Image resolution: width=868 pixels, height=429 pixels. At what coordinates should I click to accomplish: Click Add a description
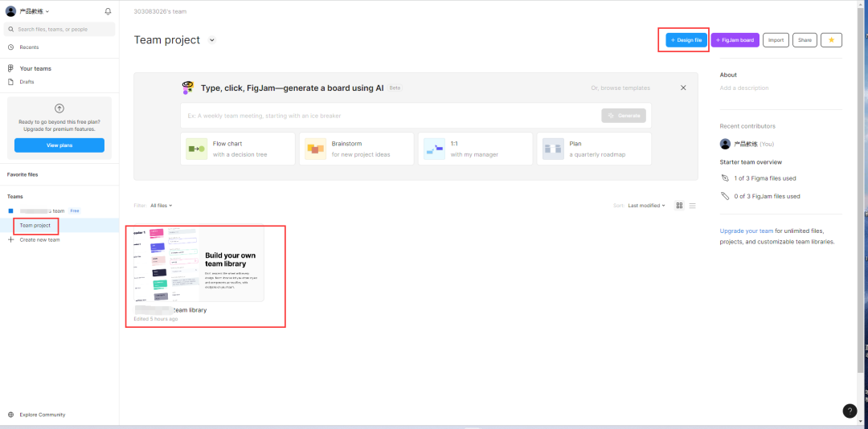click(x=744, y=88)
